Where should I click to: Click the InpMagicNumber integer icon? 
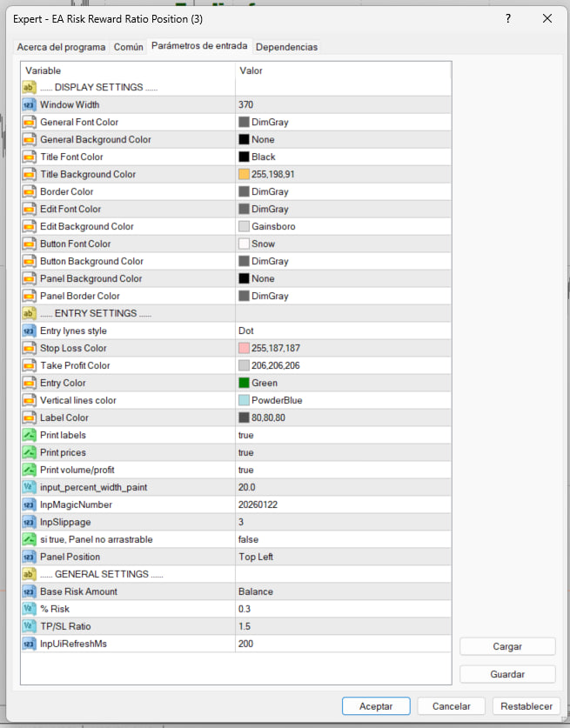(28, 504)
